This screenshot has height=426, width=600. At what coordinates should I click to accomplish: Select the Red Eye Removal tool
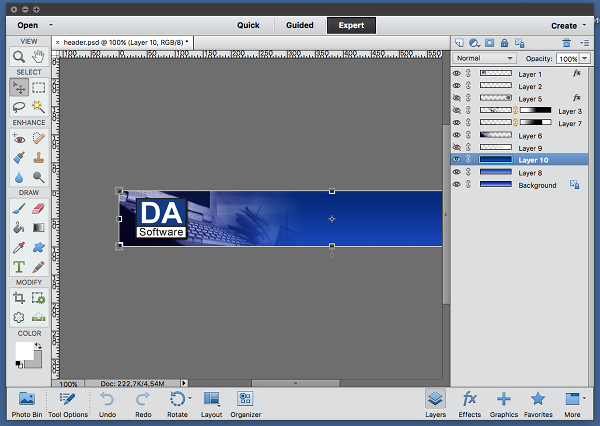coord(19,138)
